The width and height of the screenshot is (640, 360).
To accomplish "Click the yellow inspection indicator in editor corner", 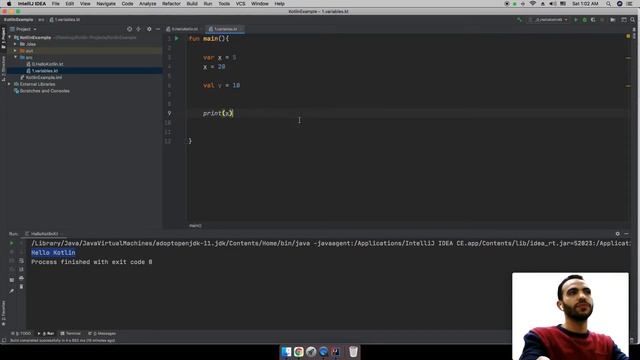I will tap(628, 37).
